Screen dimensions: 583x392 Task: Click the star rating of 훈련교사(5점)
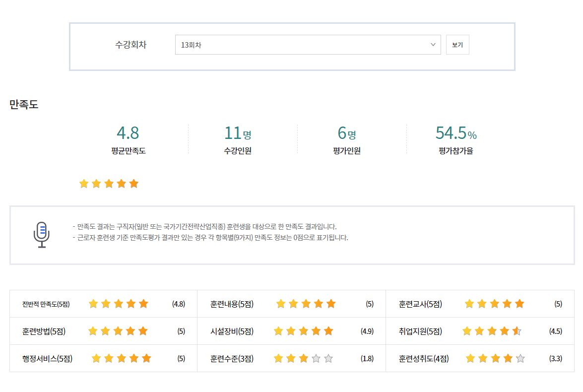pyautogui.click(x=494, y=304)
